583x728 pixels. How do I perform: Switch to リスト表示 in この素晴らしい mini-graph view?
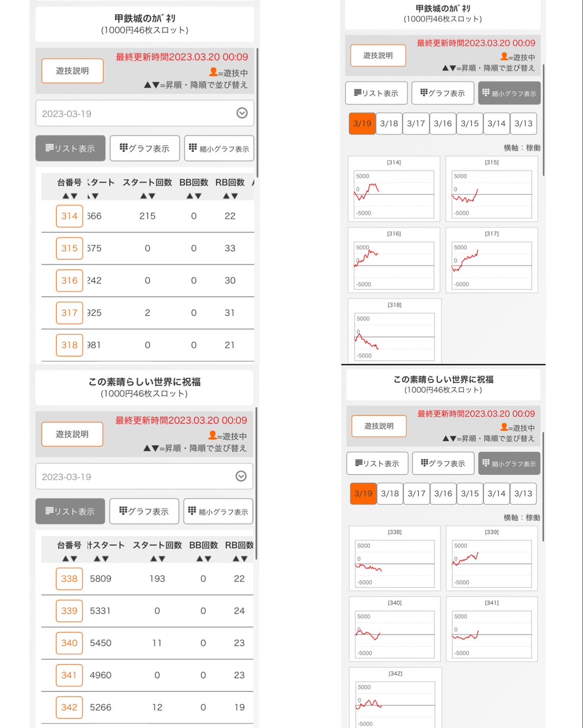(x=377, y=463)
